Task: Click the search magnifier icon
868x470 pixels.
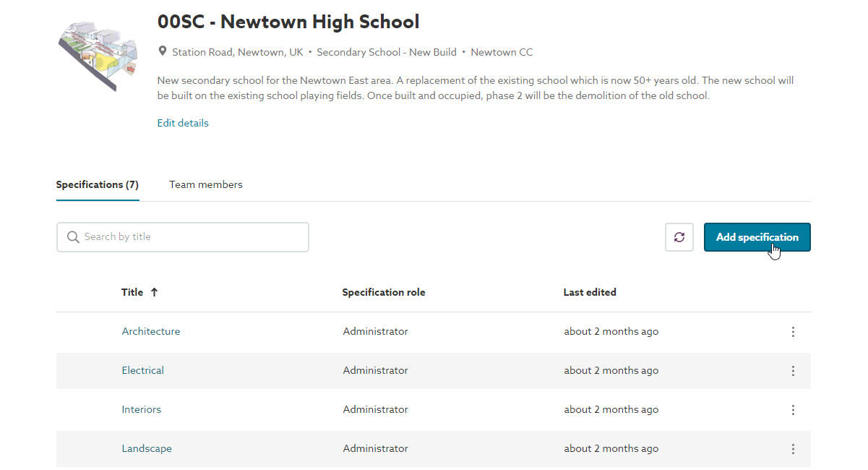Action: 73,237
